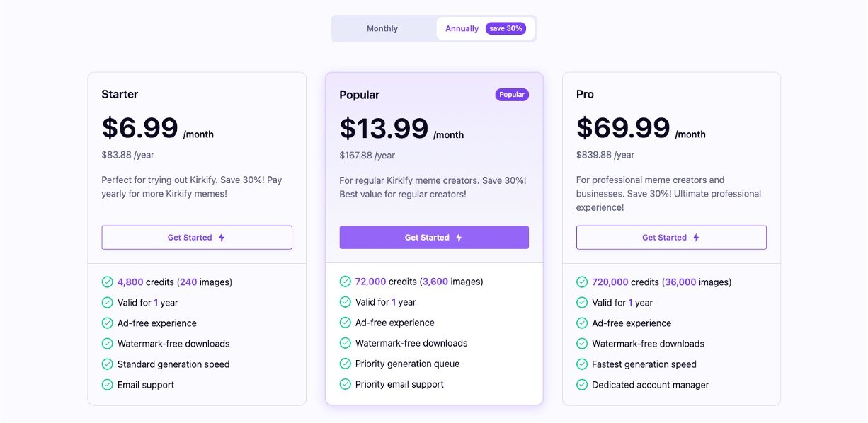Click lightning icon in Popular button
The height and width of the screenshot is (423, 868).
click(459, 238)
